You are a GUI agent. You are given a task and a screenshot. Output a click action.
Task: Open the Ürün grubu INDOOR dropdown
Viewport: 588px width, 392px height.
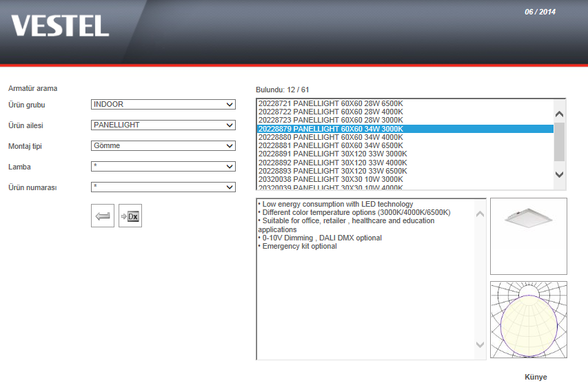coord(163,105)
